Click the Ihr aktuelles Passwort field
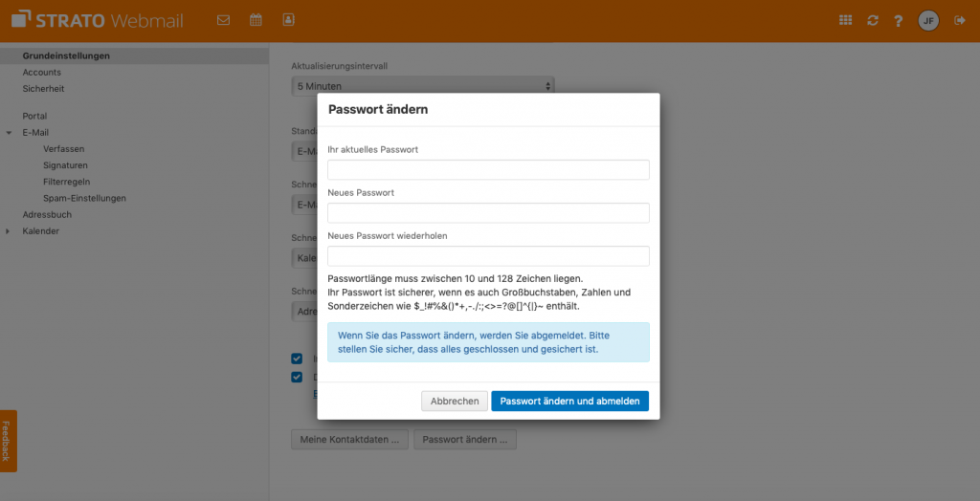Screen dimensions: 980x501 (x=488, y=170)
